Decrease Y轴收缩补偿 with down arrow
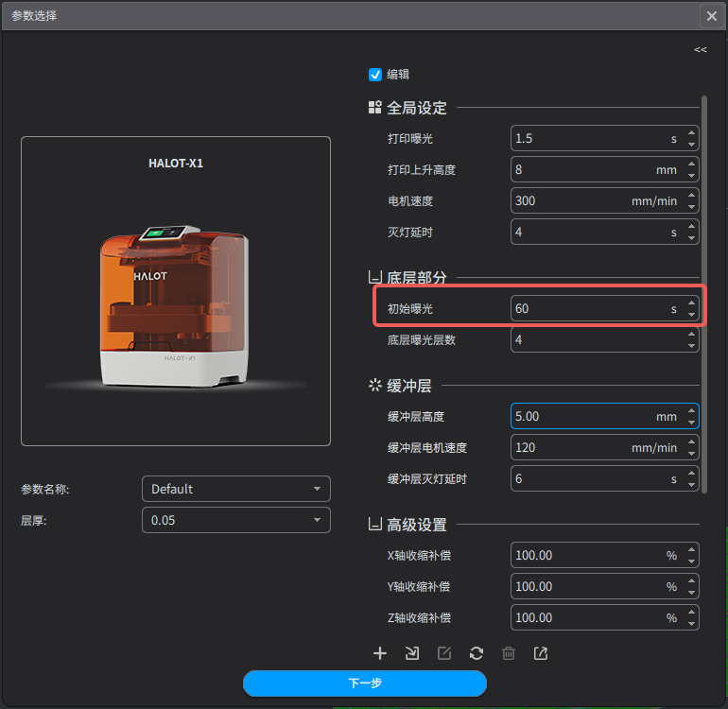This screenshot has width=728, height=709. pos(691,592)
